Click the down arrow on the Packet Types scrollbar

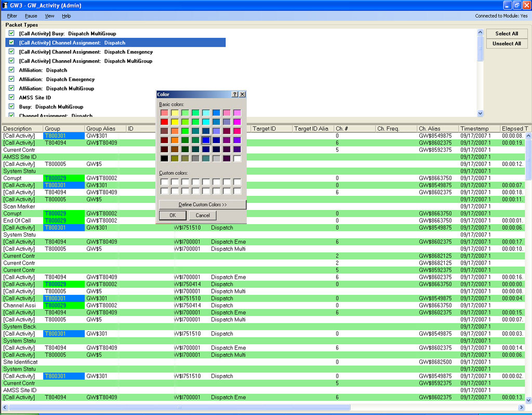(x=480, y=113)
